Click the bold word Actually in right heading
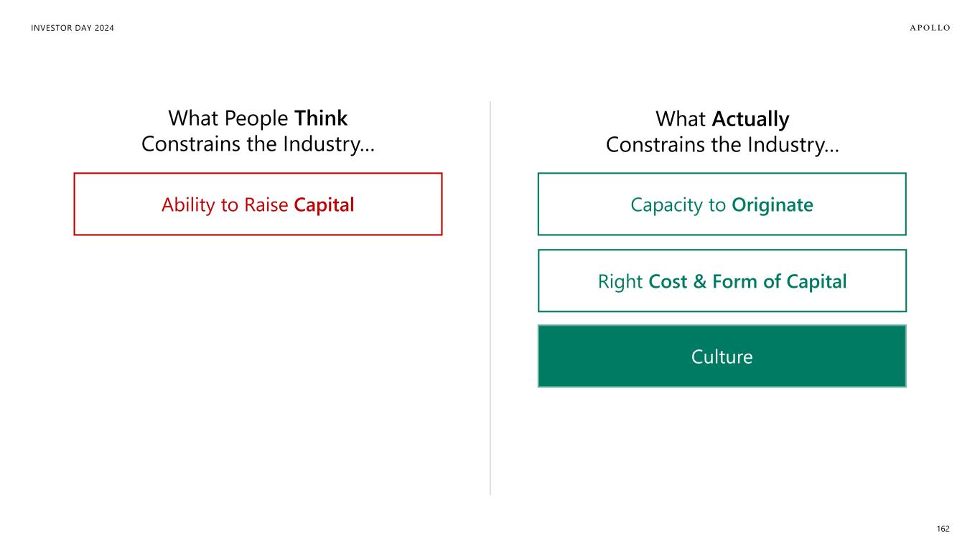The height and width of the screenshot is (551, 980). click(x=750, y=119)
